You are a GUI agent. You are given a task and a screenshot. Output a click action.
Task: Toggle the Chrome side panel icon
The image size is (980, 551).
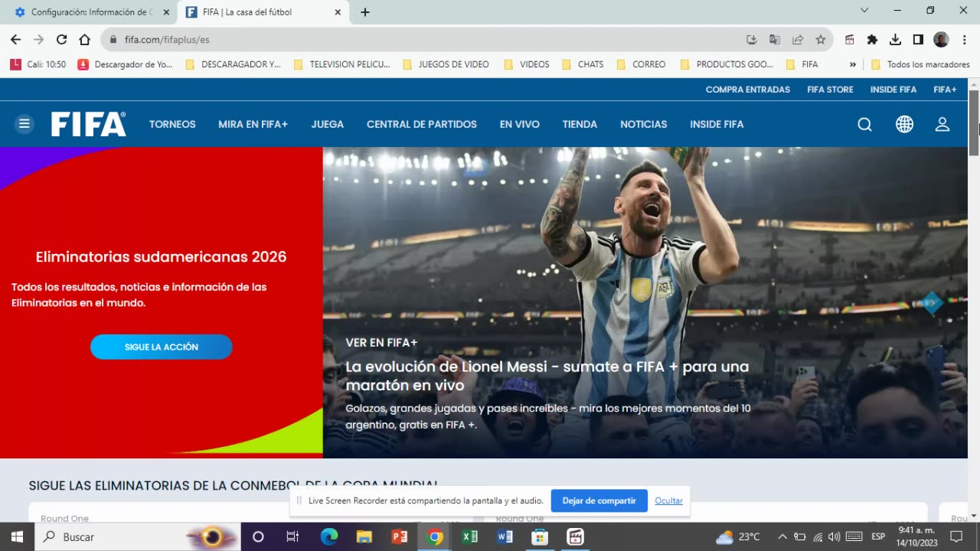[x=918, y=40]
